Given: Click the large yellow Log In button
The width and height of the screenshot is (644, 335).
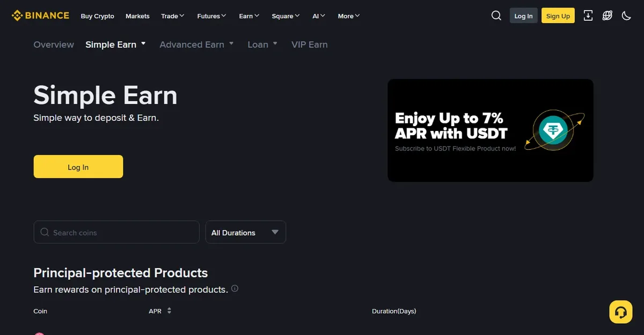Looking at the screenshot, I should tap(78, 166).
